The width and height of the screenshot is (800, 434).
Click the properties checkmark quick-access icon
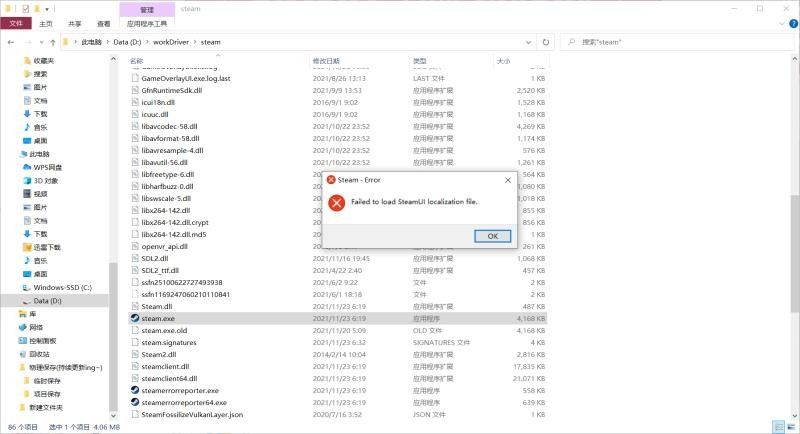point(26,9)
